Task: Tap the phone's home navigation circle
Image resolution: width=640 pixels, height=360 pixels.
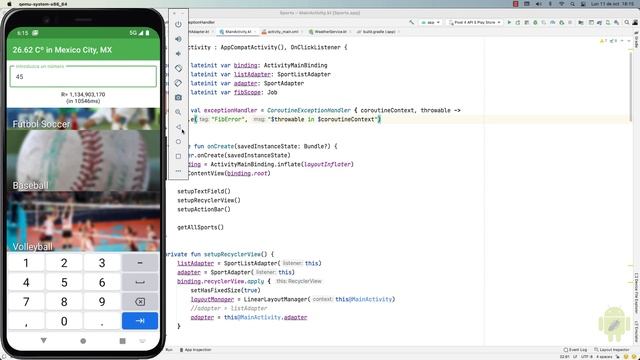Action: [x=83, y=341]
